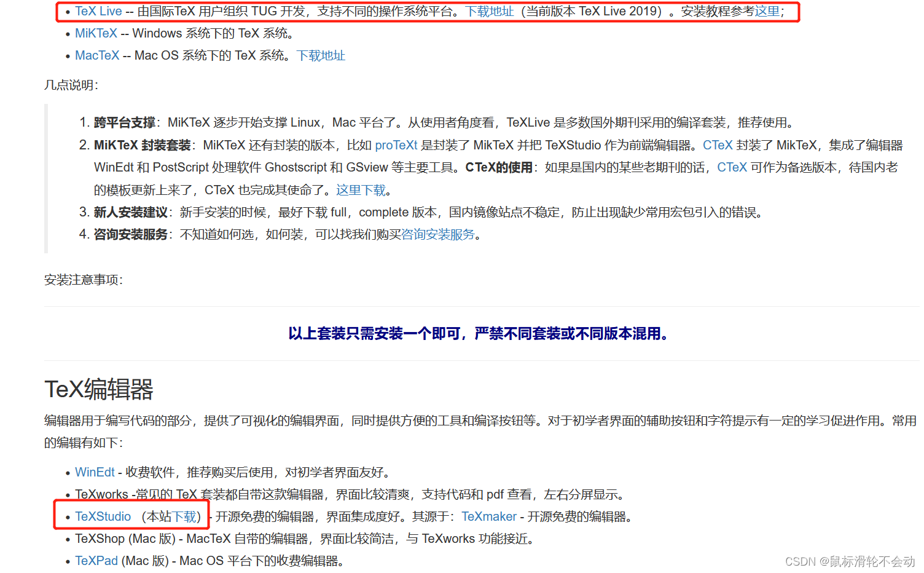924x573 pixels.
Task: Click the 几点说明 paragraph
Action: click(71, 85)
